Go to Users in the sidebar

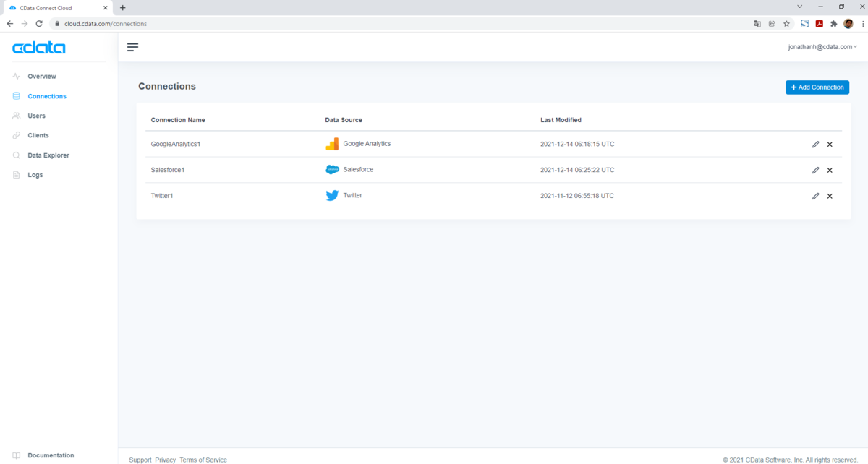[36, 116]
